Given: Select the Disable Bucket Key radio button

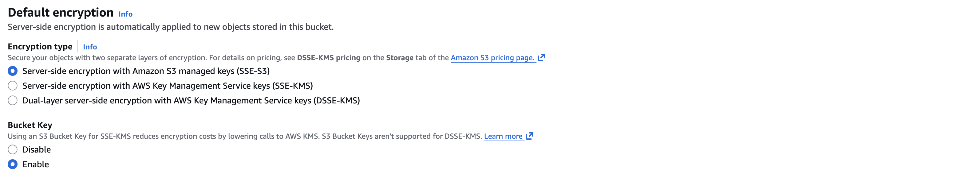Looking at the screenshot, I should tap(13, 149).
